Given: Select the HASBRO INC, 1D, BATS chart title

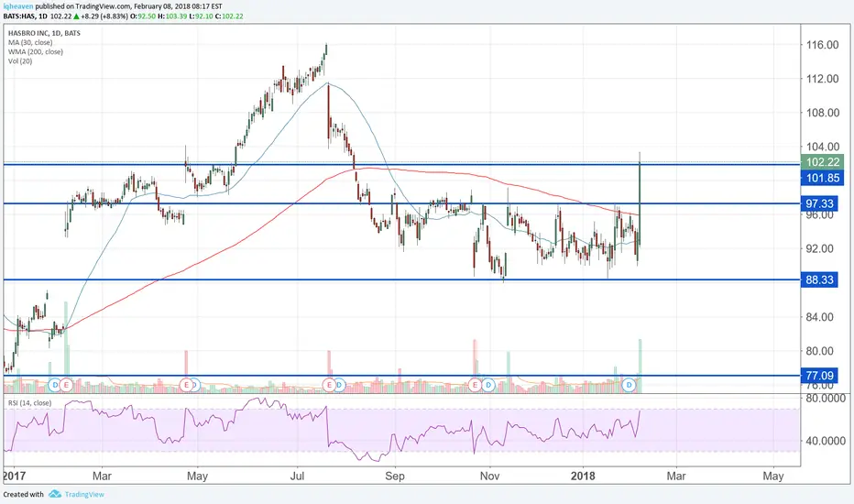Looking at the screenshot, I should click(44, 33).
